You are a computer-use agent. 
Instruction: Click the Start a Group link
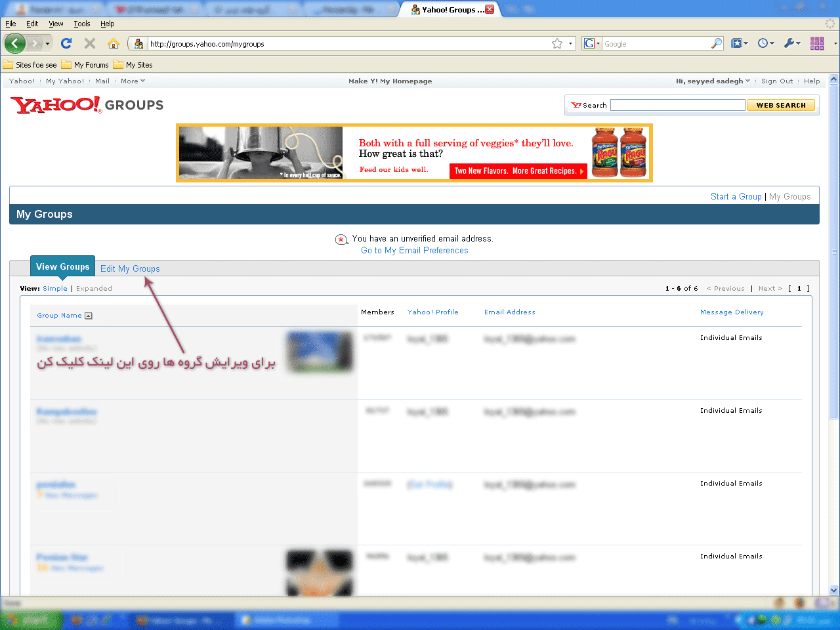736,196
